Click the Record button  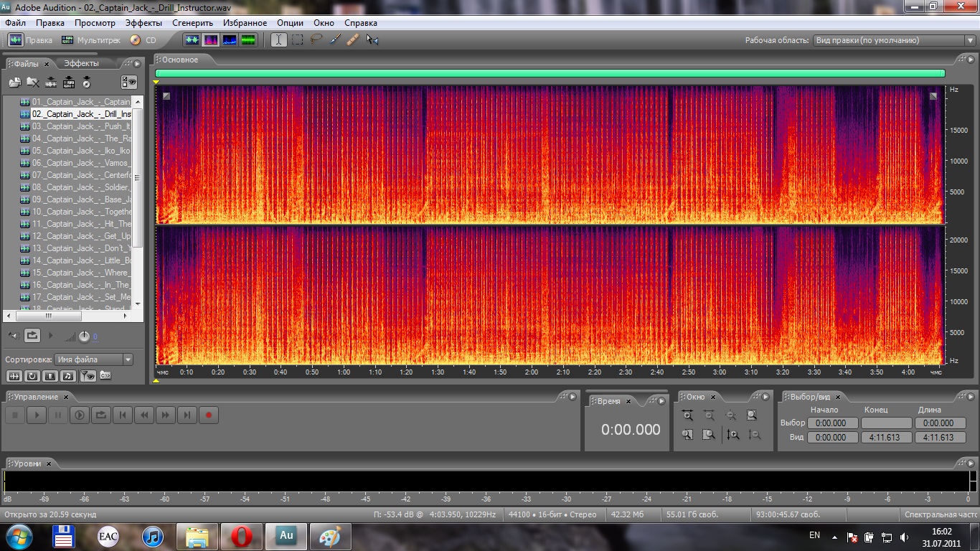(209, 415)
